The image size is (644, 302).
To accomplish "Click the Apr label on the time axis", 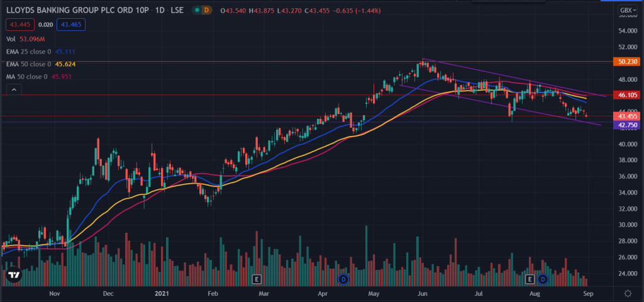I will coord(324,294).
